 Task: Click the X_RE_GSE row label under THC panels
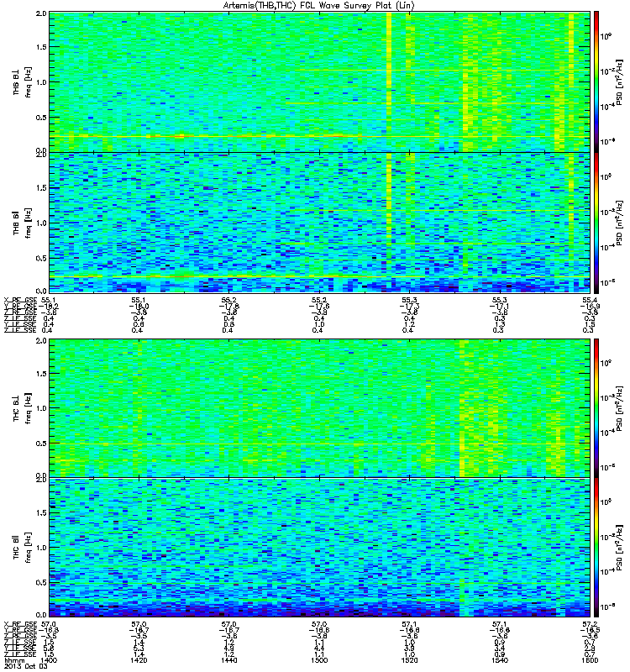point(20,624)
